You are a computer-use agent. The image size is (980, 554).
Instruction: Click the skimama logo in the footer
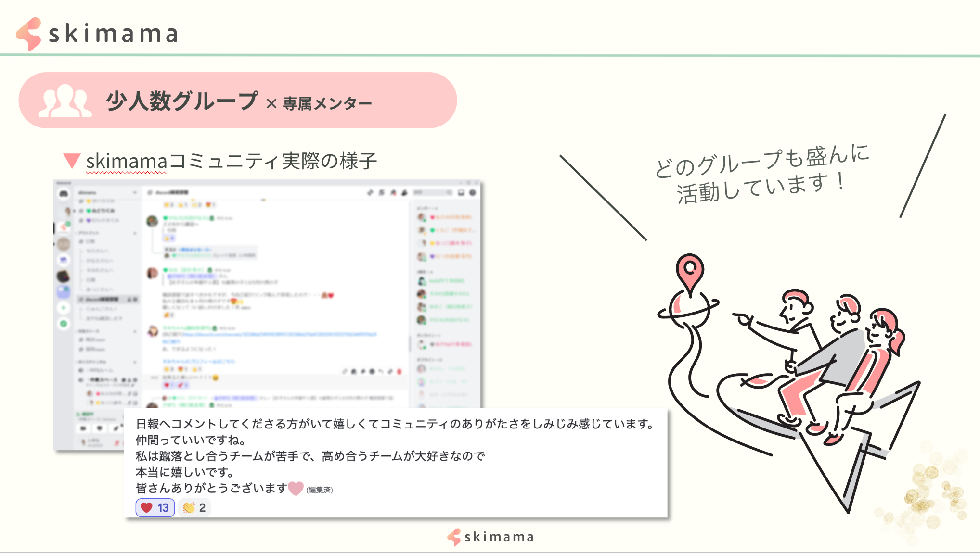click(490, 537)
